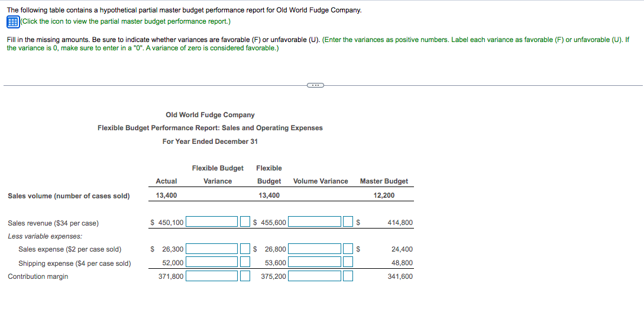Click master budget contribution margin 341,600
This screenshot has height=328, width=644.
(400, 276)
